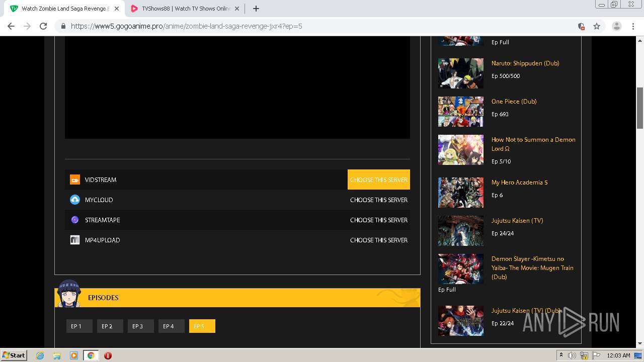Bookmark this page with the star icon
The image size is (644, 362).
tap(597, 26)
